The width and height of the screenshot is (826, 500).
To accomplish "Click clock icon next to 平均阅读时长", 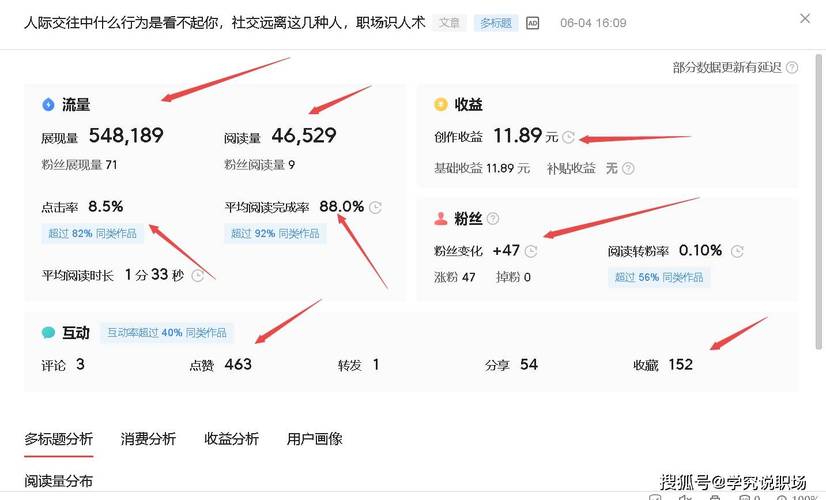I will tap(198, 276).
